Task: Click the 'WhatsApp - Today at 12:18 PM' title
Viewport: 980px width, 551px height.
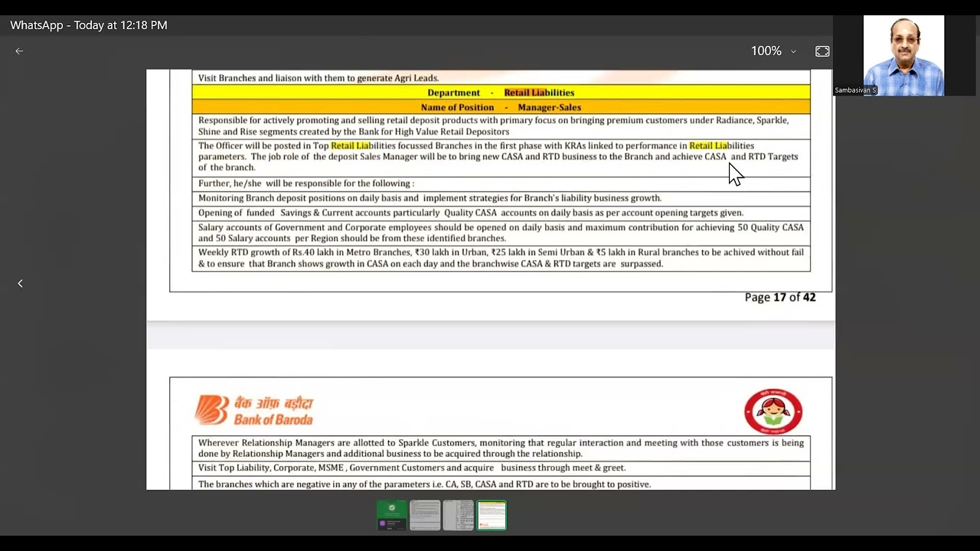Action: tap(89, 25)
